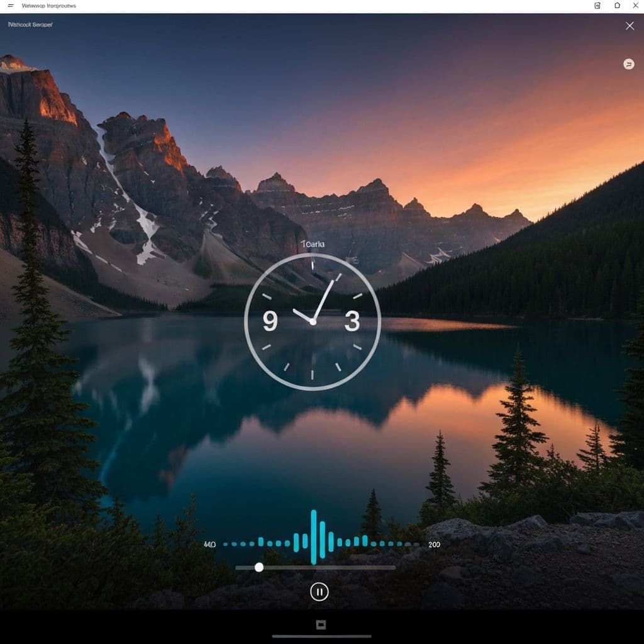This screenshot has width=644, height=644.
Task: Click the home-shaped icon in title bar
Action: click(x=617, y=6)
